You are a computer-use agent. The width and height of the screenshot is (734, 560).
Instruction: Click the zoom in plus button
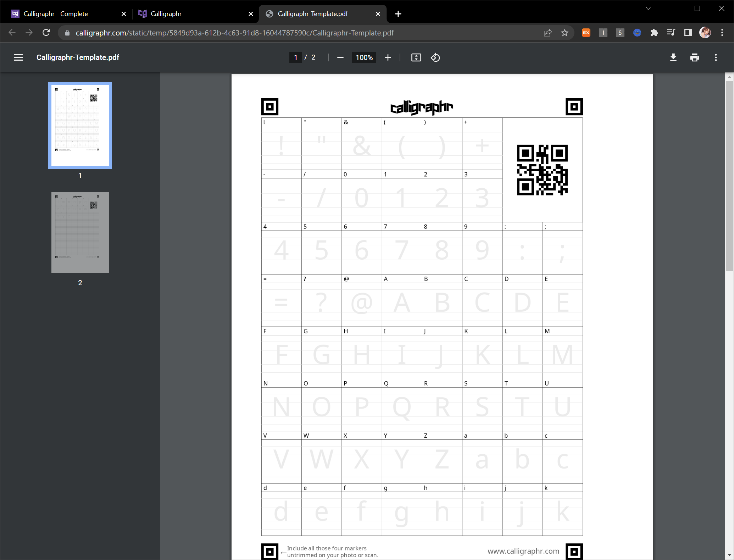pos(388,57)
